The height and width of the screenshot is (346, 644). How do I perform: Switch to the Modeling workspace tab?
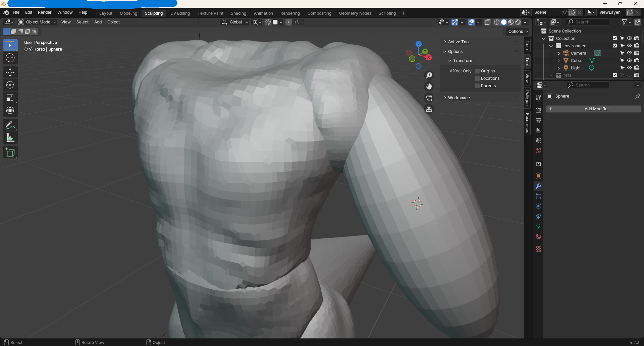[128, 13]
